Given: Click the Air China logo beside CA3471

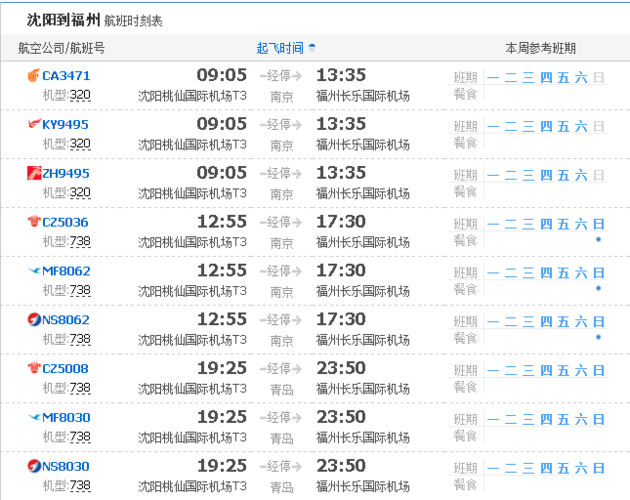Looking at the screenshot, I should click(34, 75).
